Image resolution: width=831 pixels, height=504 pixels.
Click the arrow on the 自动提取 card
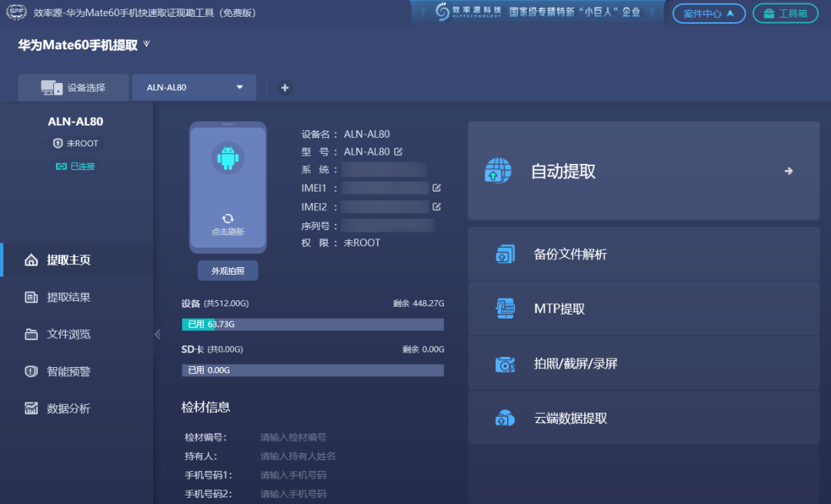[789, 171]
